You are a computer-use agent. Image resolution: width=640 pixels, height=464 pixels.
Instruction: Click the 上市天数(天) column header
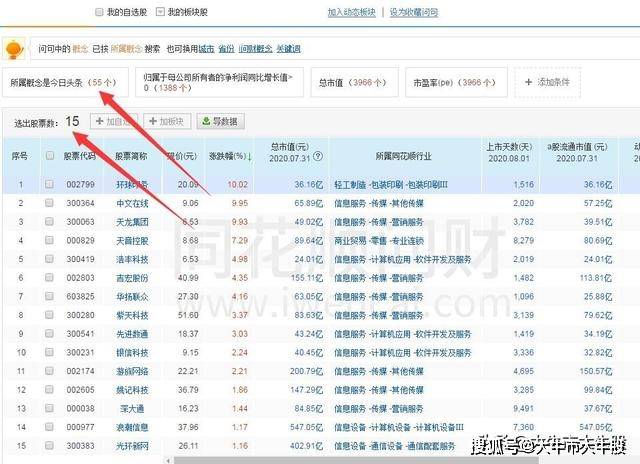pos(509,147)
